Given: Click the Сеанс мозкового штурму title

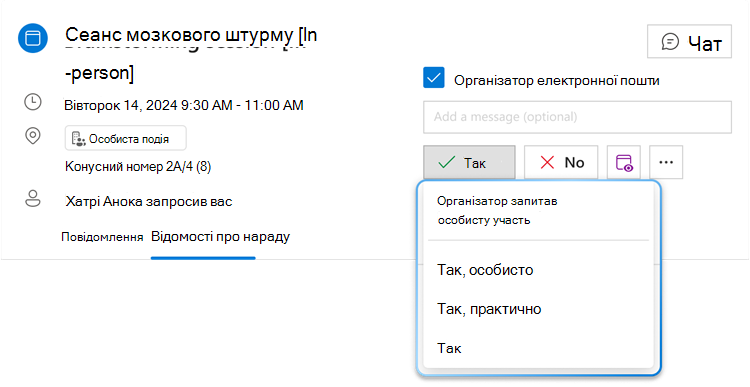Looking at the screenshot, I should (x=191, y=54).
